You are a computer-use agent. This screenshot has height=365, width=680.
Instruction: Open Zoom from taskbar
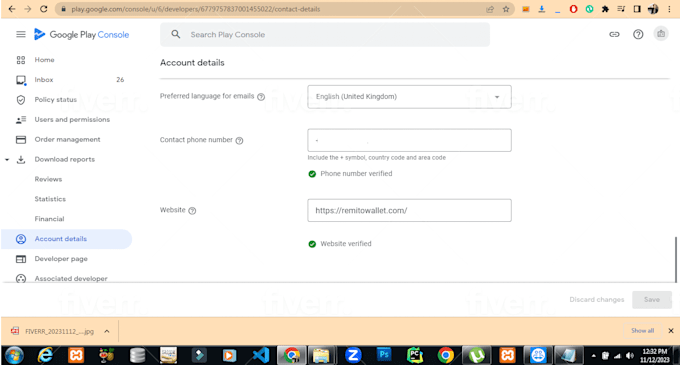pyautogui.click(x=353, y=355)
